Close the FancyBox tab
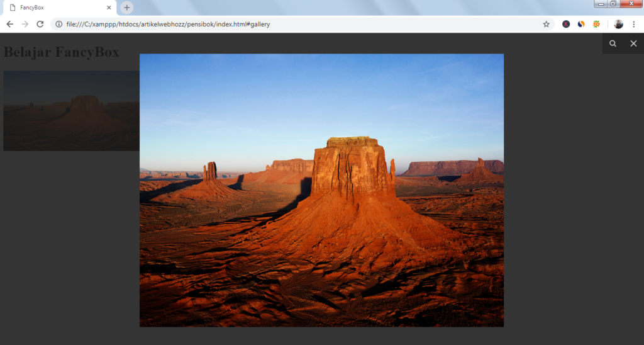 pyautogui.click(x=109, y=8)
